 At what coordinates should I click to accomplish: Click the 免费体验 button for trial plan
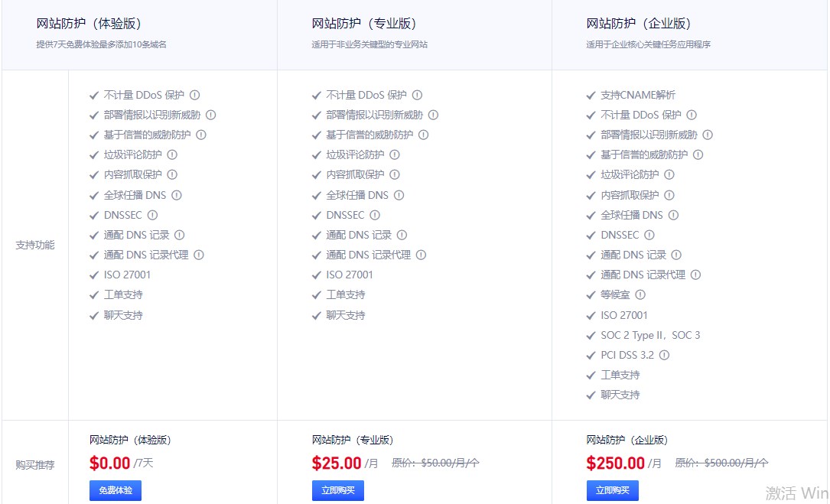point(116,490)
